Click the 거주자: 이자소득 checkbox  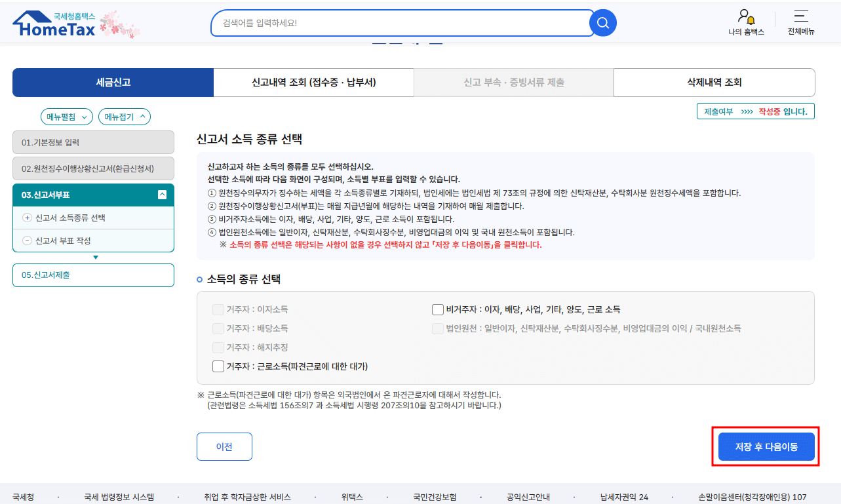(x=218, y=309)
